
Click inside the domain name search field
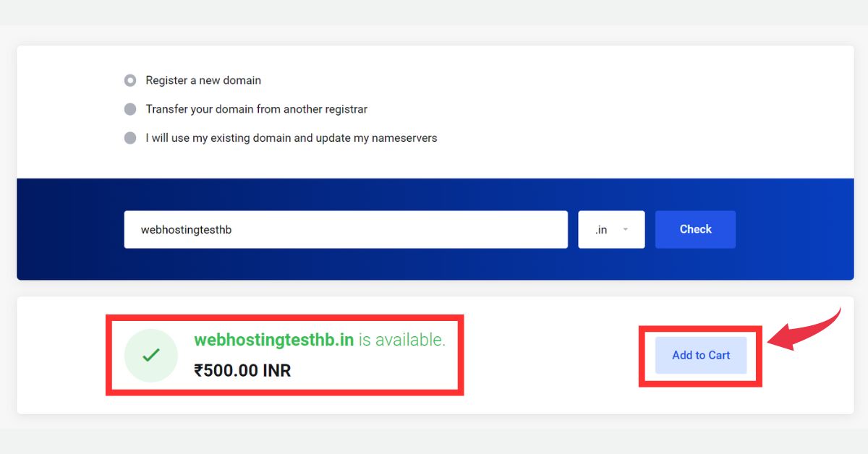346,229
